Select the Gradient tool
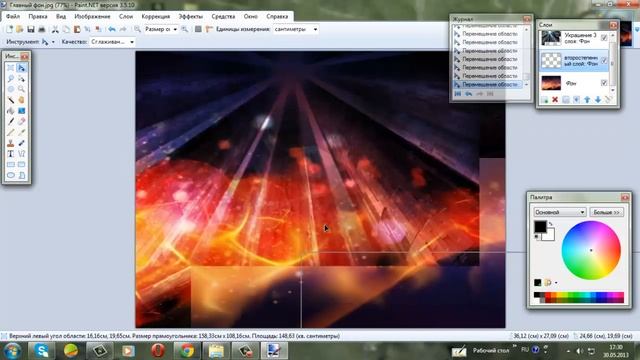The width and height of the screenshot is (640, 360). pyautogui.click(x=21, y=111)
